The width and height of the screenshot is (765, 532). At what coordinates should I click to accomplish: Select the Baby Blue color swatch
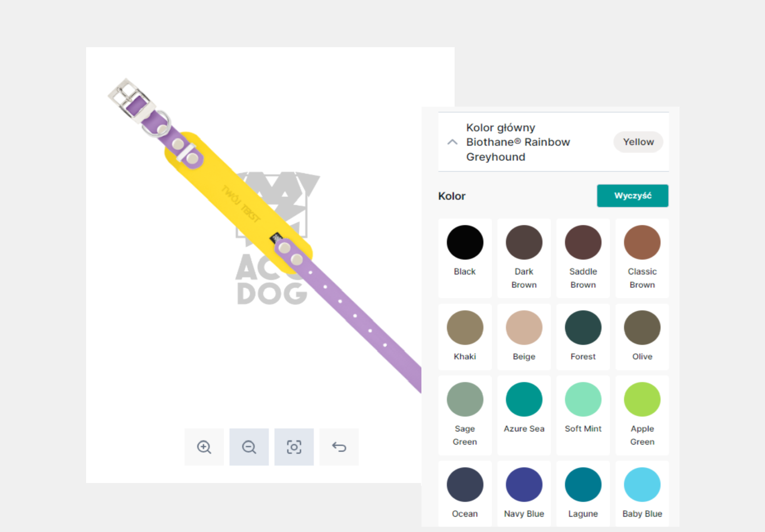click(x=642, y=485)
